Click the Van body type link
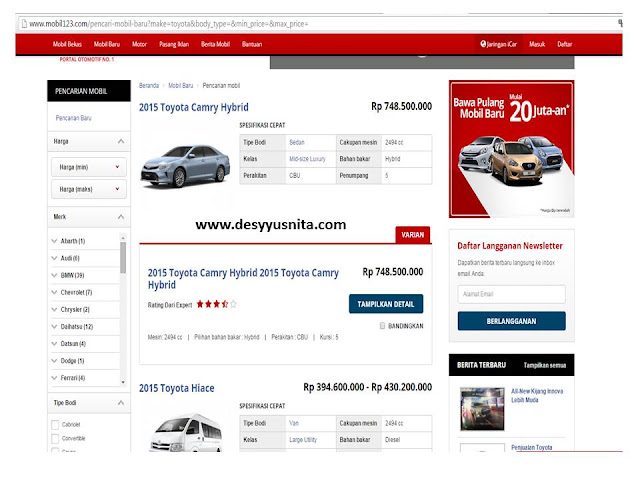The width and height of the screenshot is (640, 480). [x=294, y=423]
